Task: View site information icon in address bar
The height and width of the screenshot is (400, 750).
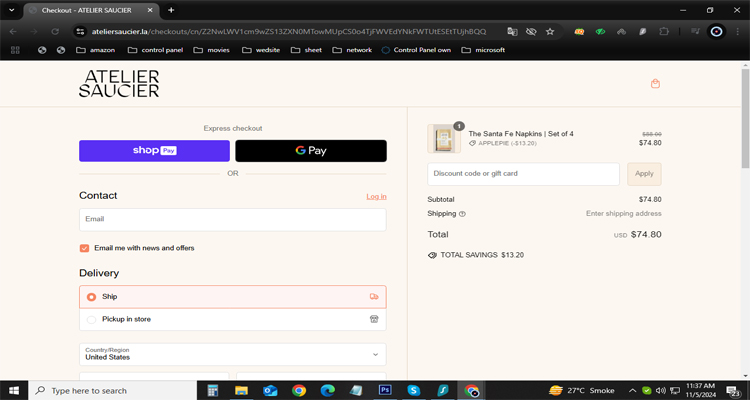Action: pos(80,32)
